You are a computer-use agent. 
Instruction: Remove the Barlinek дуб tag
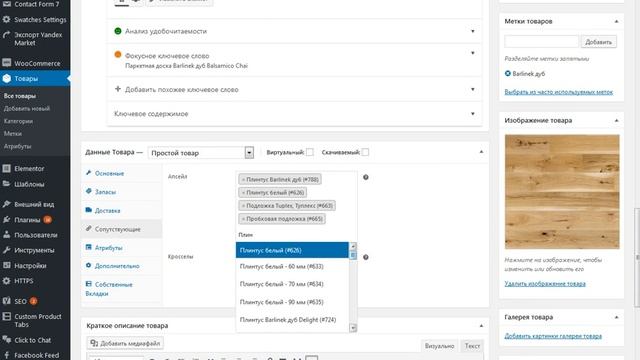coord(508,73)
